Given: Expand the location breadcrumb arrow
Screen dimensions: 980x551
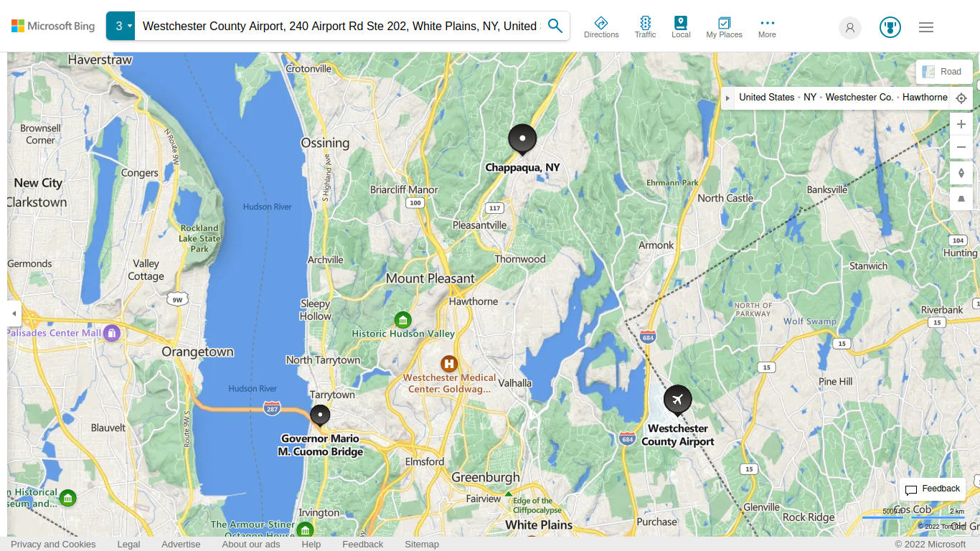Looking at the screenshot, I should point(727,98).
